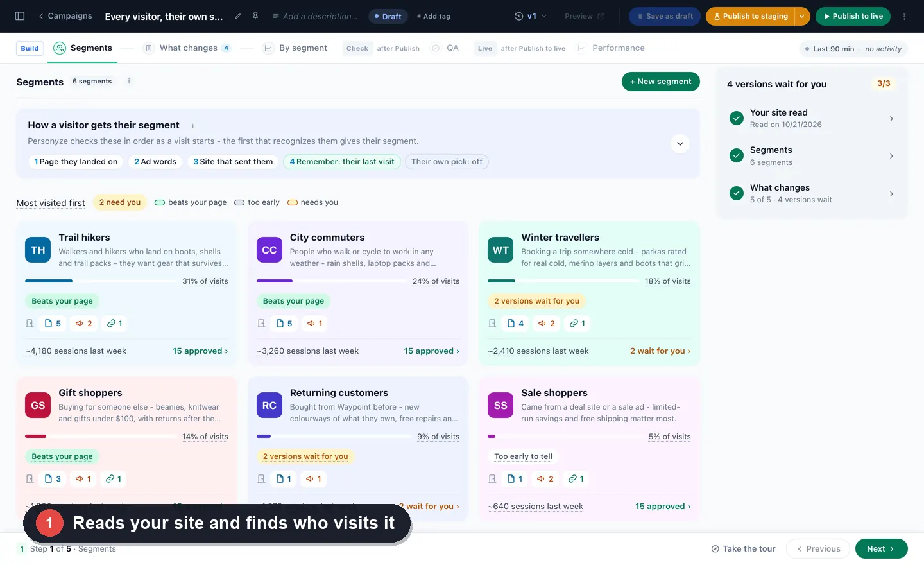The width and height of the screenshot is (924, 565).
Task: Expand the What changes 5 of 5 row
Action: 812,194
